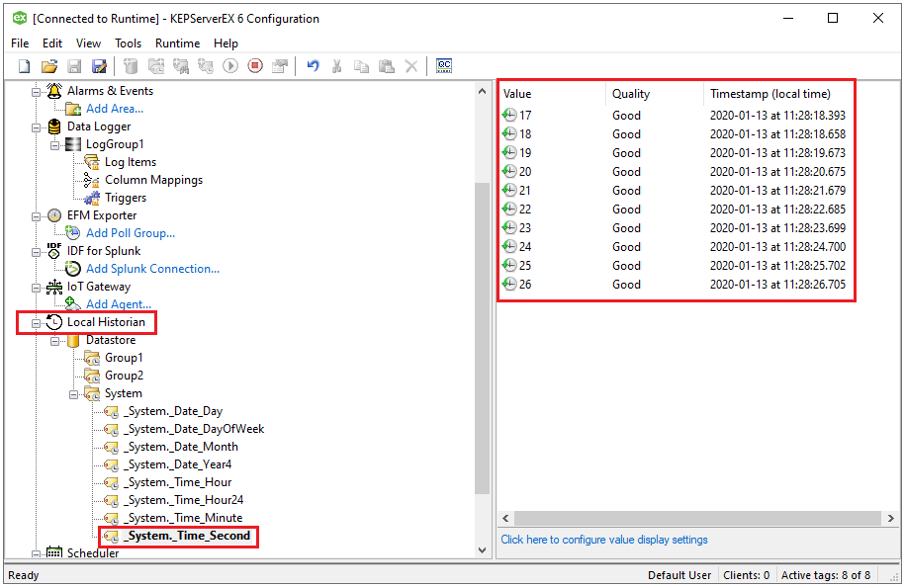Collapse the LogGroup1 node

[54, 145]
